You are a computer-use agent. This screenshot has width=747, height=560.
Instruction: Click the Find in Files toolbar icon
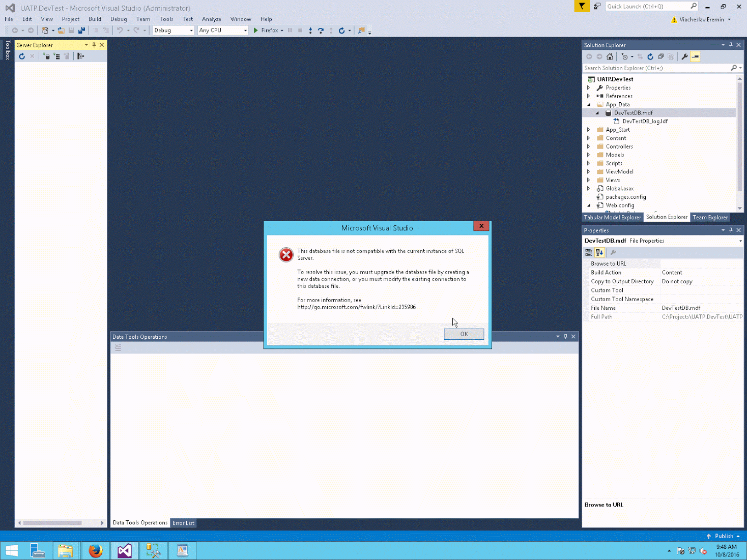[361, 31]
